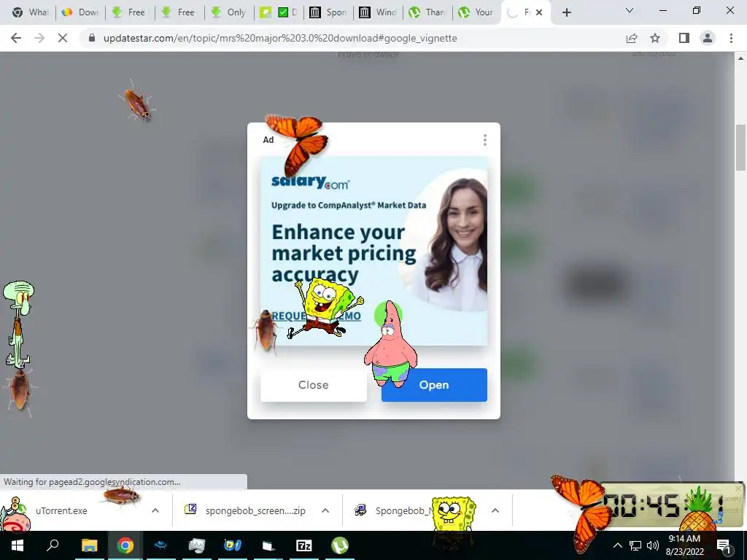Click the scrollbar up arrow

pyautogui.click(x=740, y=58)
